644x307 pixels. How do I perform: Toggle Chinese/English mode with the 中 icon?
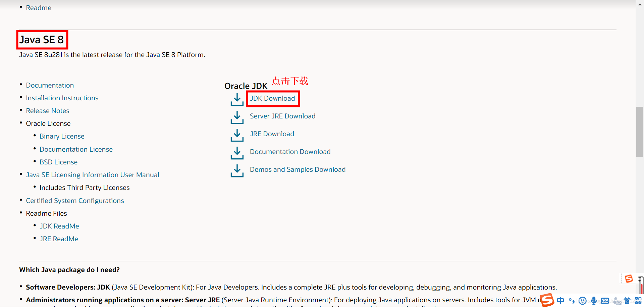560,301
